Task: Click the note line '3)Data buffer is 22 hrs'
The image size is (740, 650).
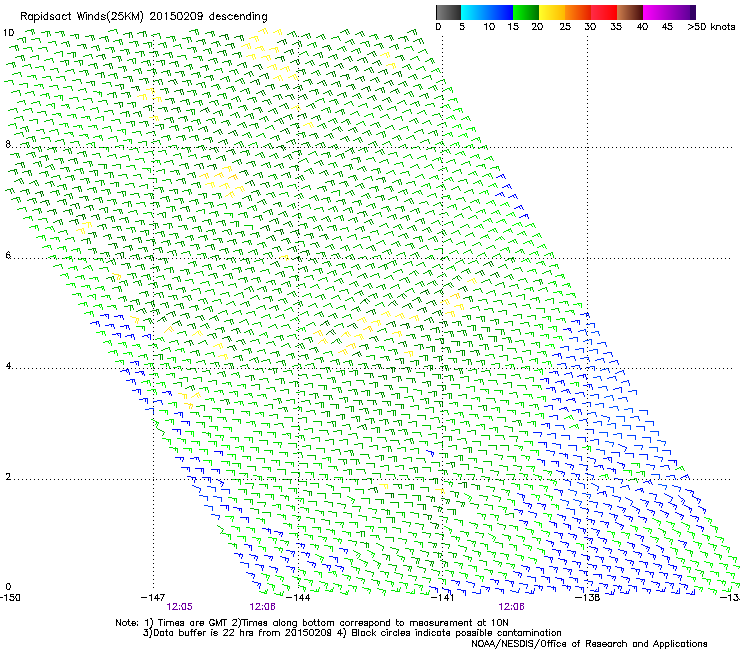Action: 352,633
